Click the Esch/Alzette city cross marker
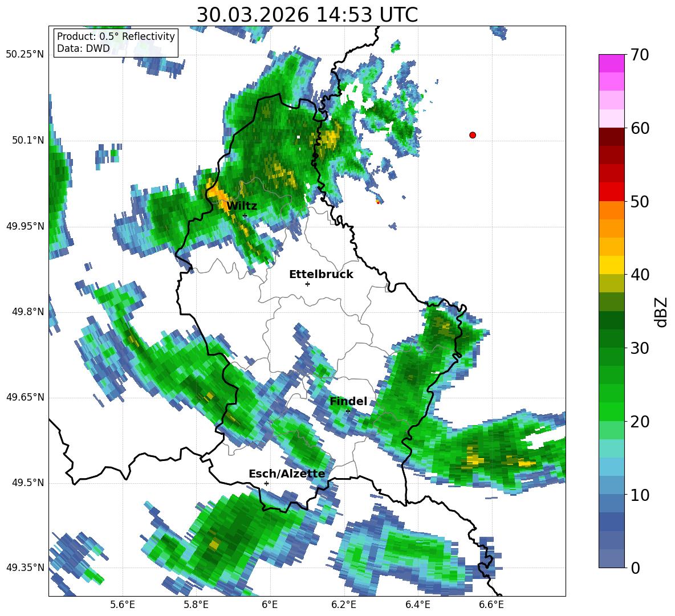This screenshot has width=675, height=616. tap(266, 483)
